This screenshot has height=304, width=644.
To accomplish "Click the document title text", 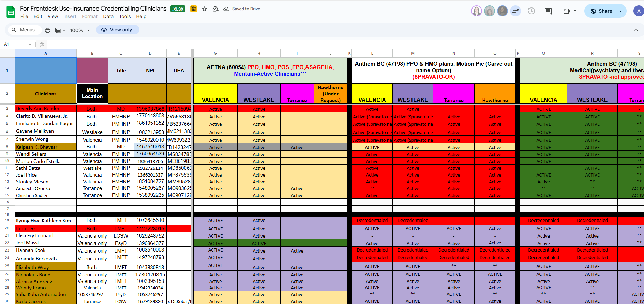I will [93, 9].
